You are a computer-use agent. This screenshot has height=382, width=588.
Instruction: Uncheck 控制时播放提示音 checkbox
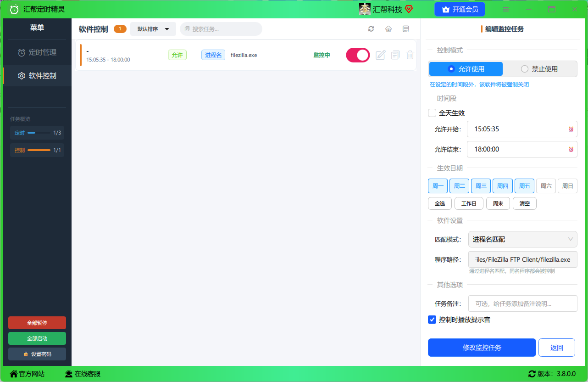tap(432, 320)
